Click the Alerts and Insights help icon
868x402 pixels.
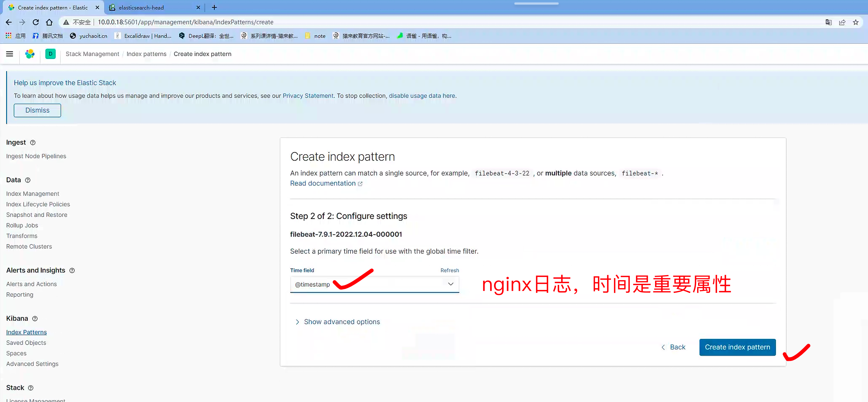72,270
